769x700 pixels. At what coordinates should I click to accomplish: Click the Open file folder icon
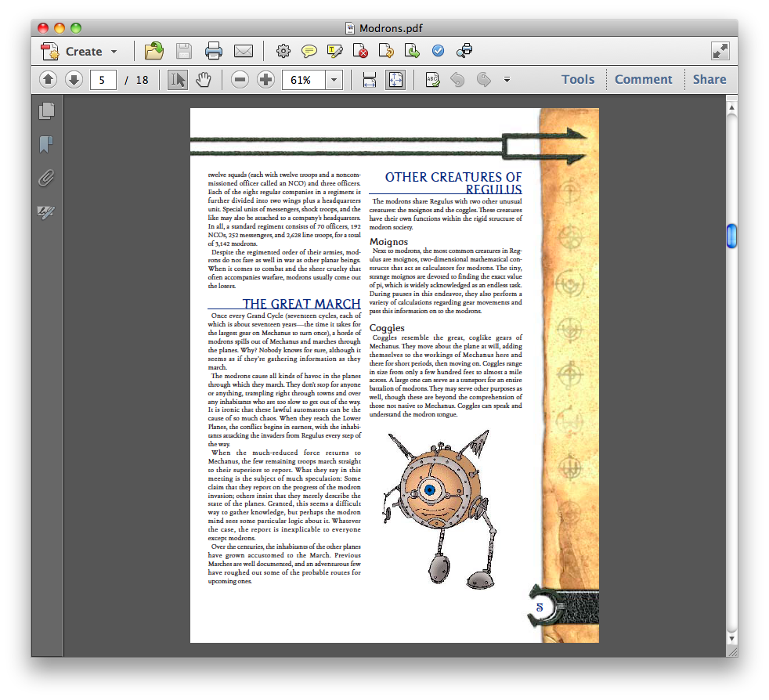(x=154, y=52)
